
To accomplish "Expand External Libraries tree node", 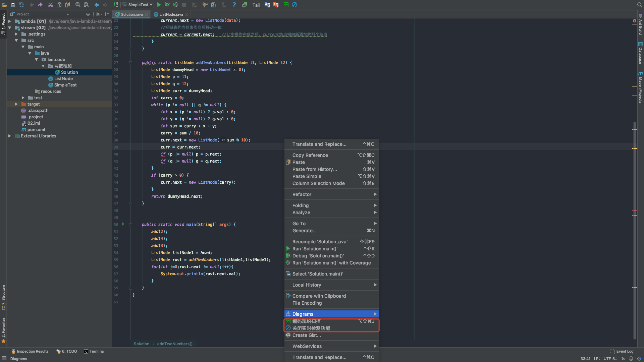I will (10, 136).
